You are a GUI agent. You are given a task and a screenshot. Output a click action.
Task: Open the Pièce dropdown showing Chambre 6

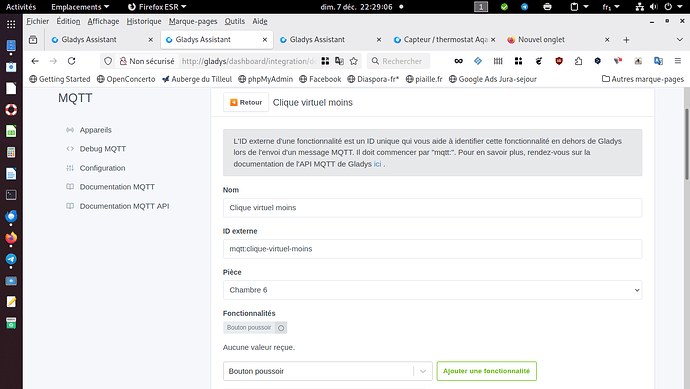click(x=432, y=290)
